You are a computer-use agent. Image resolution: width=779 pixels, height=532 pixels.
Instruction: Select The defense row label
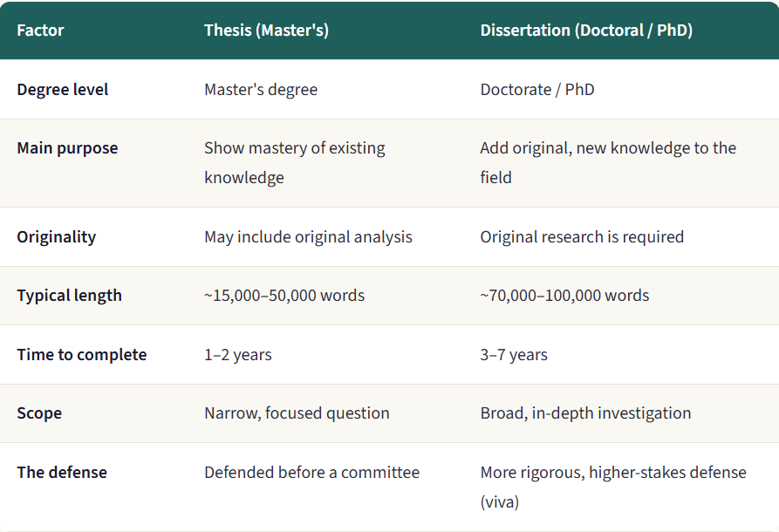click(x=62, y=473)
